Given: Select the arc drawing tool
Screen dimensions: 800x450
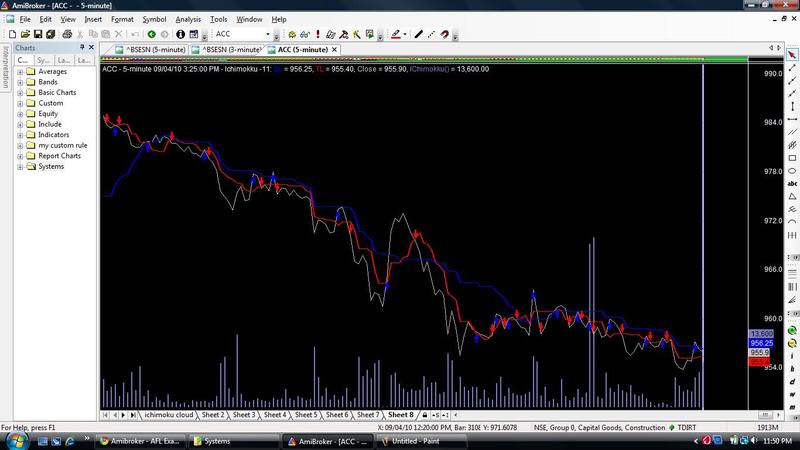Looking at the screenshot, I should pos(792,222).
